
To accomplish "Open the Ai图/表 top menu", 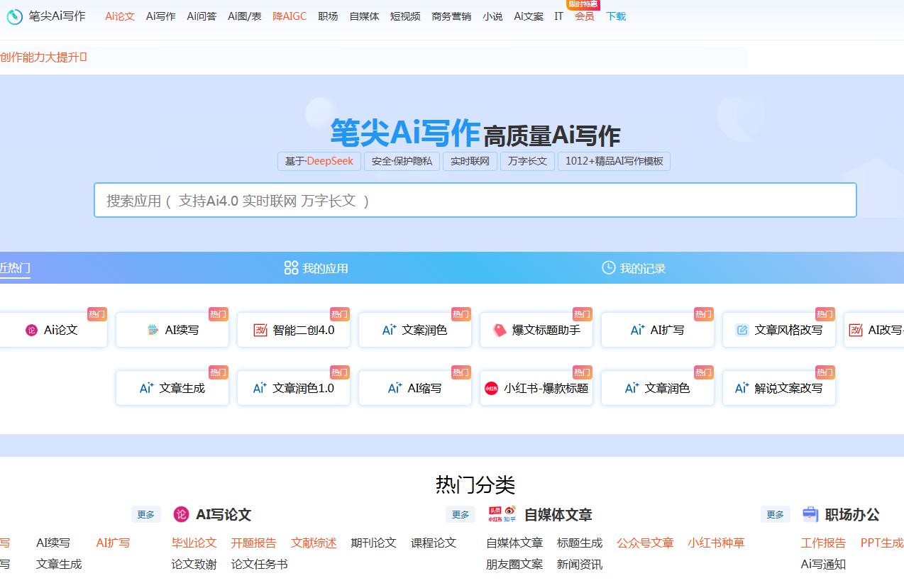I will coord(245,16).
